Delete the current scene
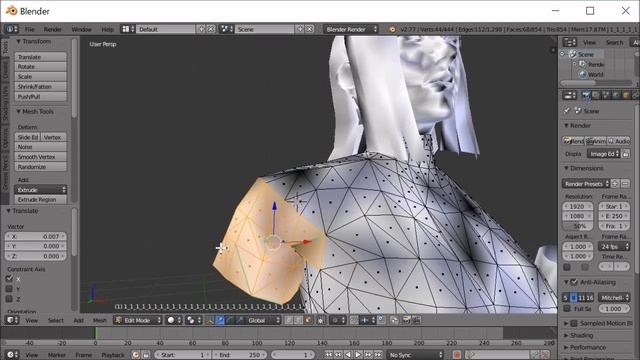Viewport: 640px width, 360px height. 310,29
